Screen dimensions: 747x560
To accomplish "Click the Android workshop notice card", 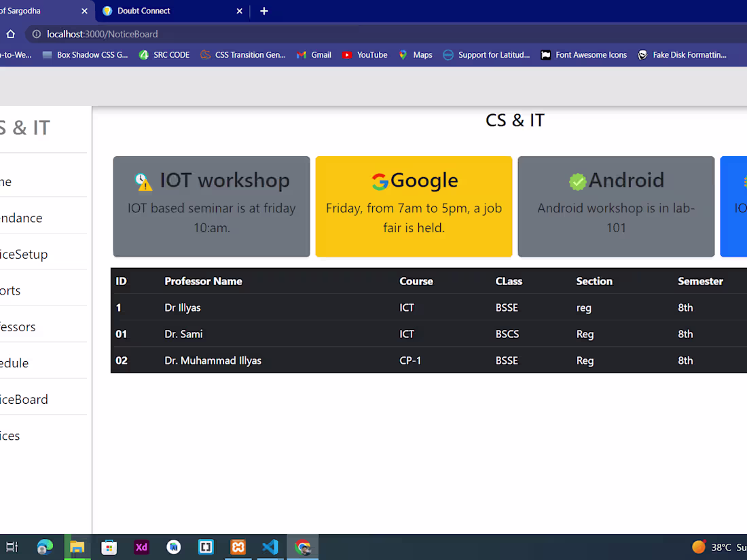I will coord(616,206).
